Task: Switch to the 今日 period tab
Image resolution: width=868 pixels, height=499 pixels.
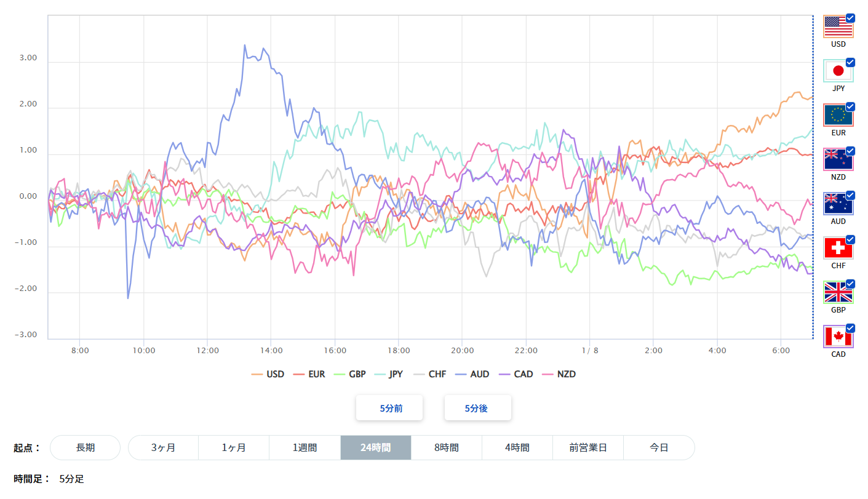Action: click(659, 447)
